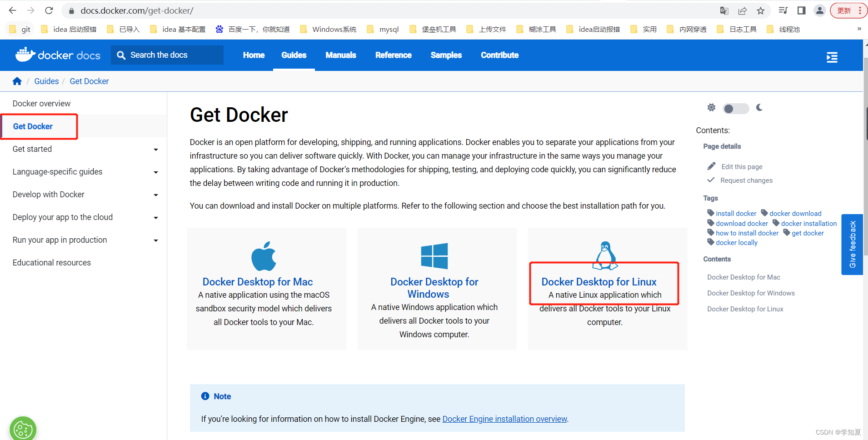Open the Contribute nav tab
868x440 pixels.
(500, 55)
